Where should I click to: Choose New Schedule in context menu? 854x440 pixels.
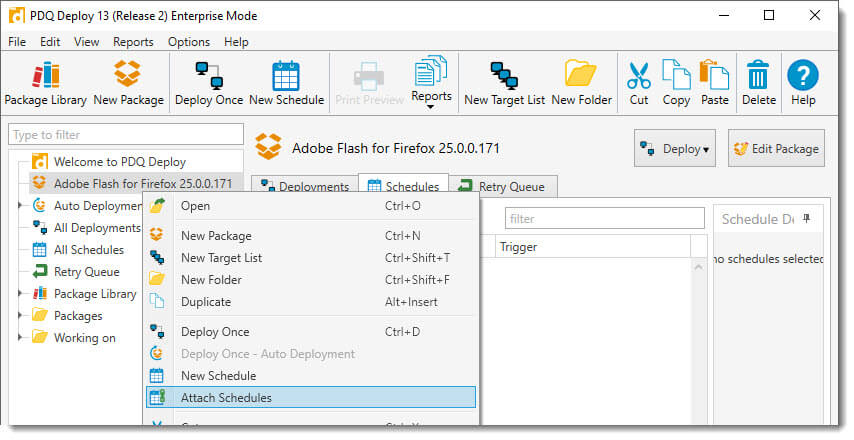(x=310, y=376)
